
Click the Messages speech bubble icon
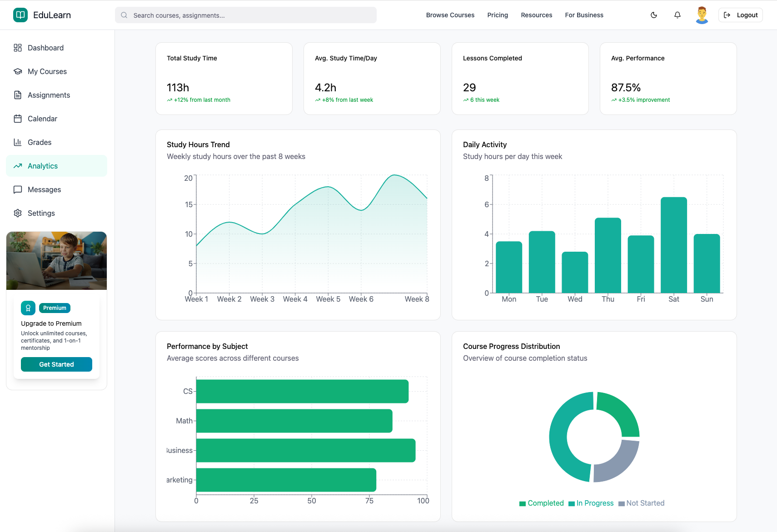click(x=18, y=189)
